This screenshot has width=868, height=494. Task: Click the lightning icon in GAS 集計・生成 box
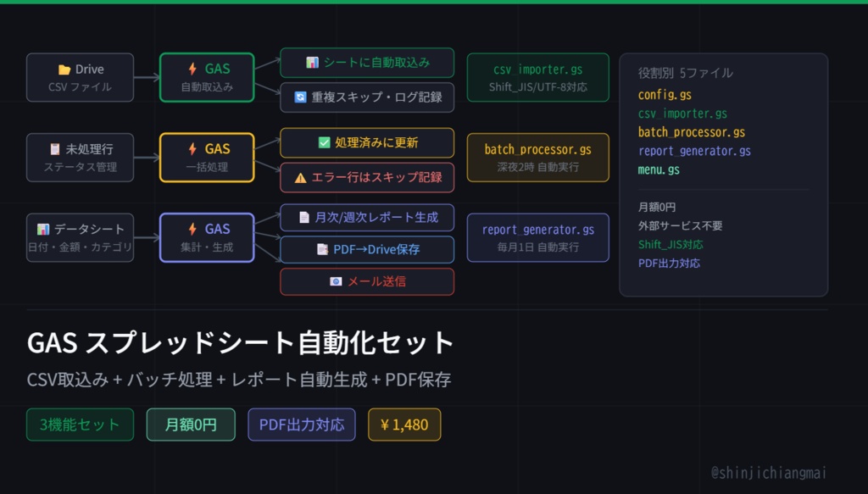192,229
